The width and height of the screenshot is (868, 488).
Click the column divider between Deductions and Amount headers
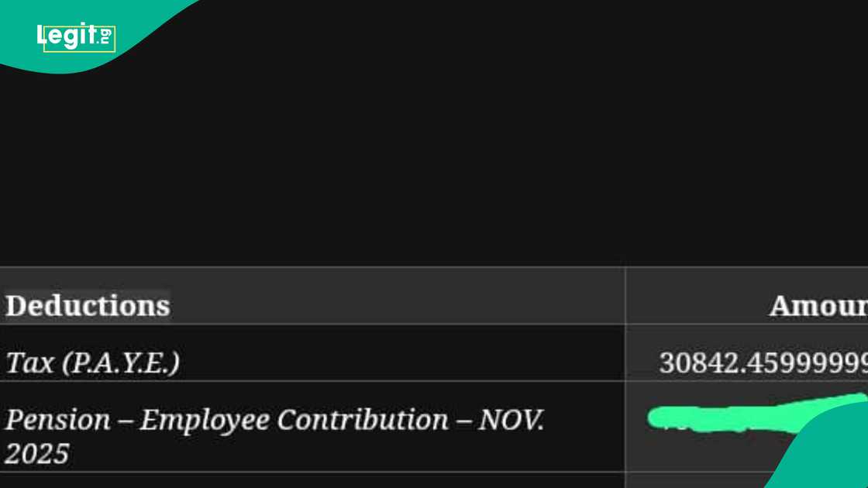(x=625, y=305)
